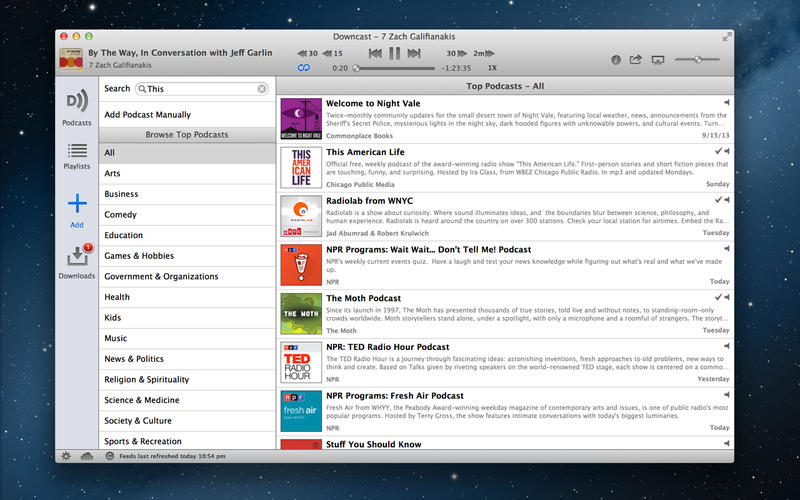Viewport: 800px width, 500px height.
Task: Click speaker icon on Wait Wait row
Action: (x=727, y=248)
